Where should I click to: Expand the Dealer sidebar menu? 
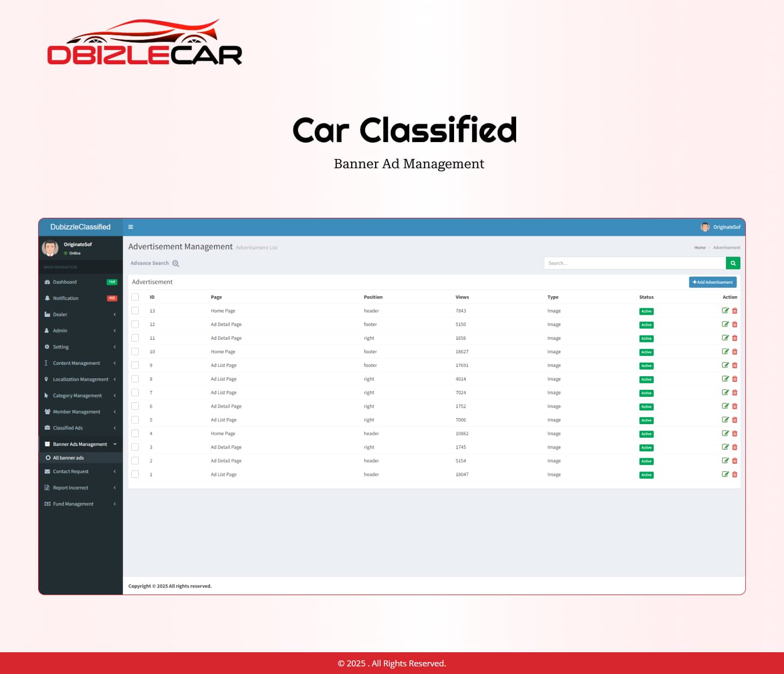81,315
